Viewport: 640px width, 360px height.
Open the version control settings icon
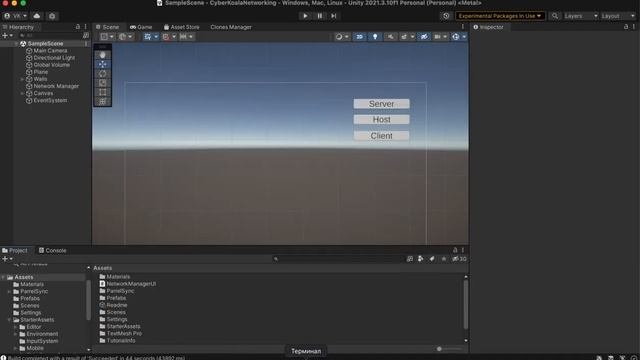point(52,16)
